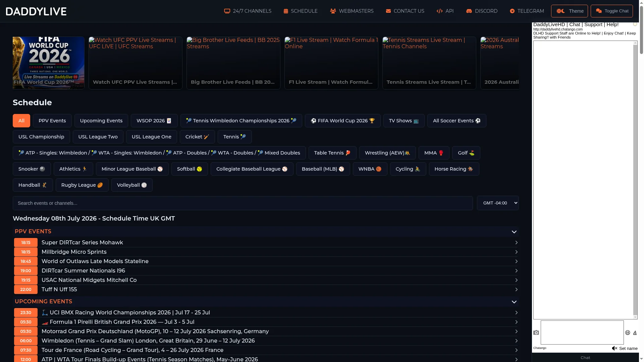
Task: Expand Wimbledon Grand Slam London row
Action: [x=266, y=341]
